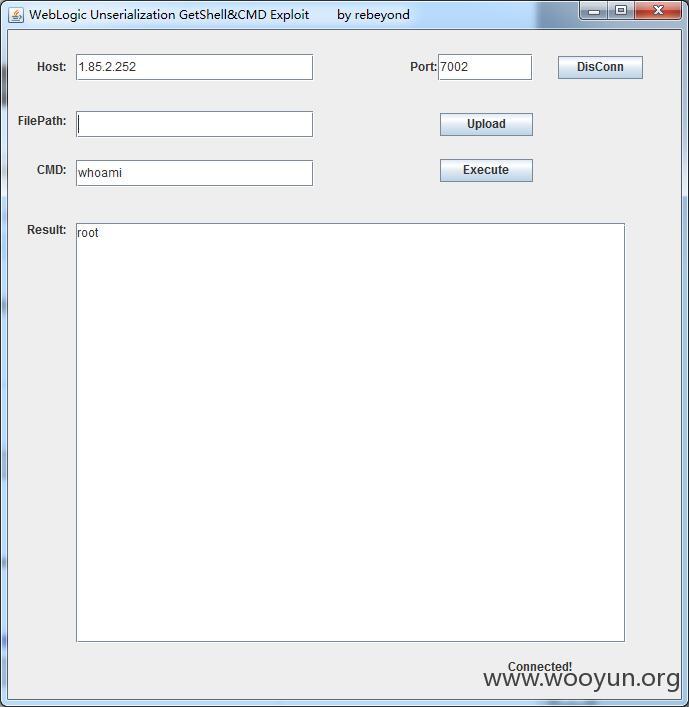Click inside the Result output area

click(350, 432)
